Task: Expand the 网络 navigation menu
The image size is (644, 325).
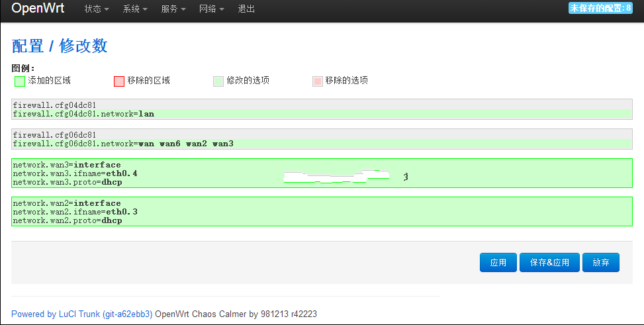Action: tap(212, 9)
